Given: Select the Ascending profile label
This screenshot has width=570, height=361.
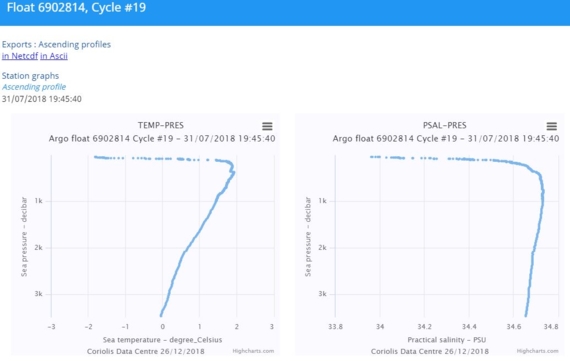Looking at the screenshot, I should (34, 87).
